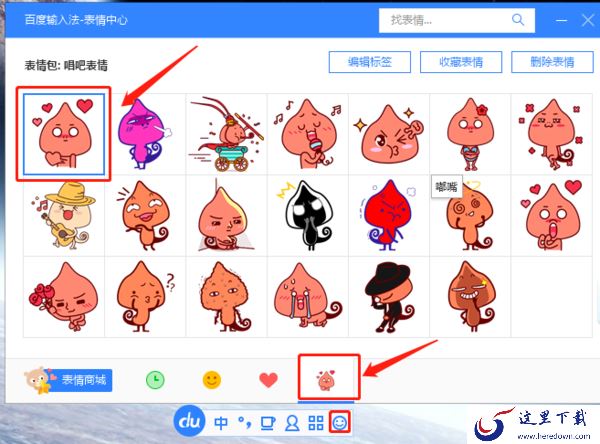Close the 表情中心 window
Screen dimensions: 600x444
(x=588, y=20)
